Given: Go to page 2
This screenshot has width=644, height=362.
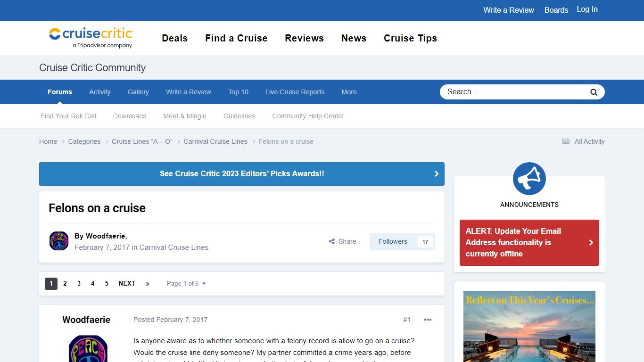Looking at the screenshot, I should pos(65,284).
